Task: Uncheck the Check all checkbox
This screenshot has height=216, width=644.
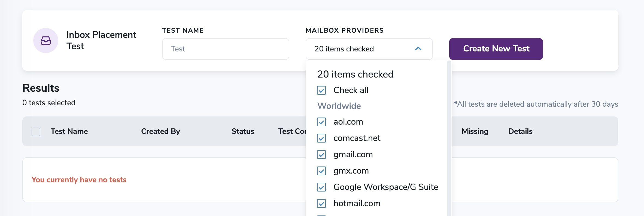Action: tap(321, 90)
